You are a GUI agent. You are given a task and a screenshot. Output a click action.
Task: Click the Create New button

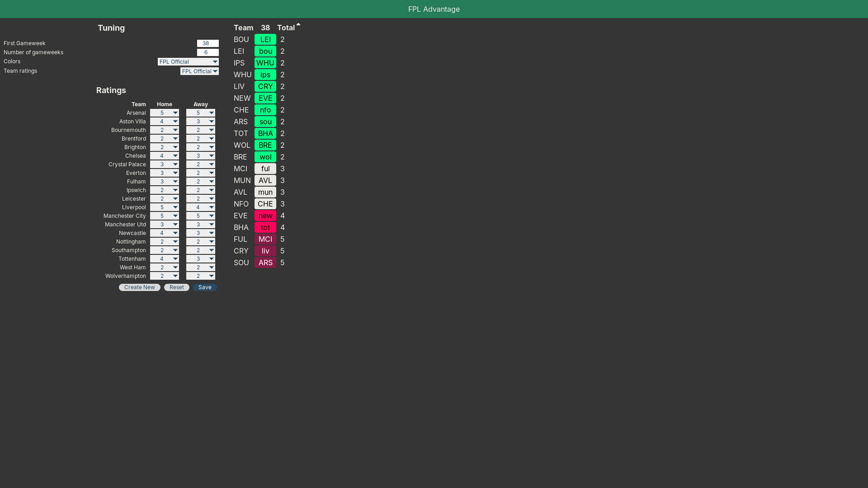point(140,287)
